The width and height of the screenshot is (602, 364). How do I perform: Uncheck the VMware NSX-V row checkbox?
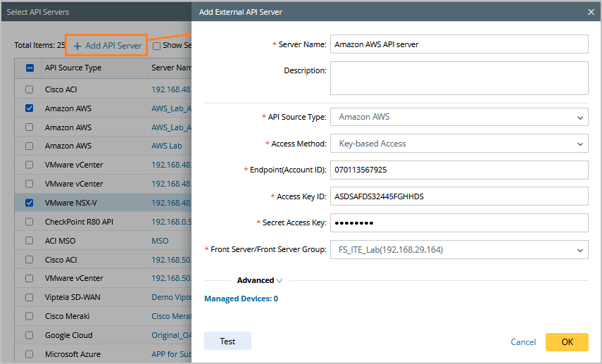point(29,203)
